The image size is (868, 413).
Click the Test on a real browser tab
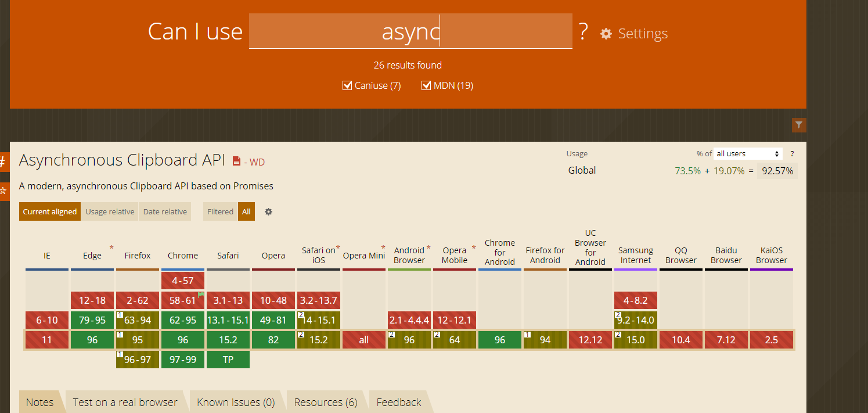point(125,402)
